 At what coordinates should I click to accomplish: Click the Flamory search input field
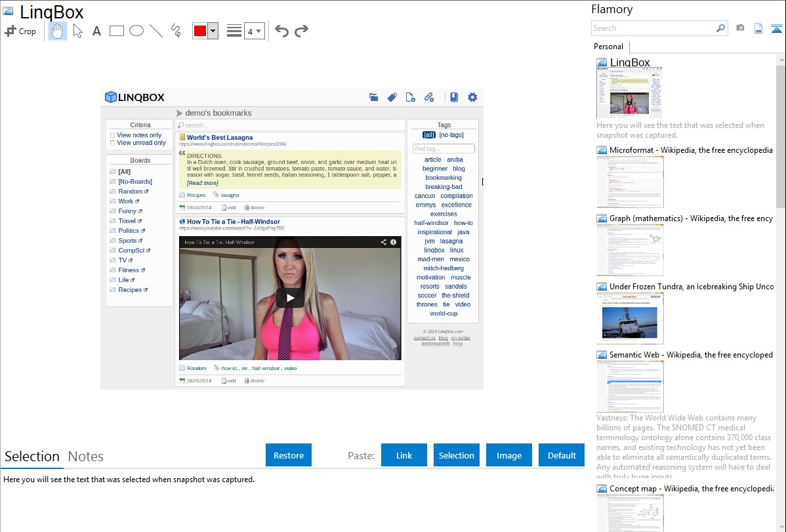653,28
